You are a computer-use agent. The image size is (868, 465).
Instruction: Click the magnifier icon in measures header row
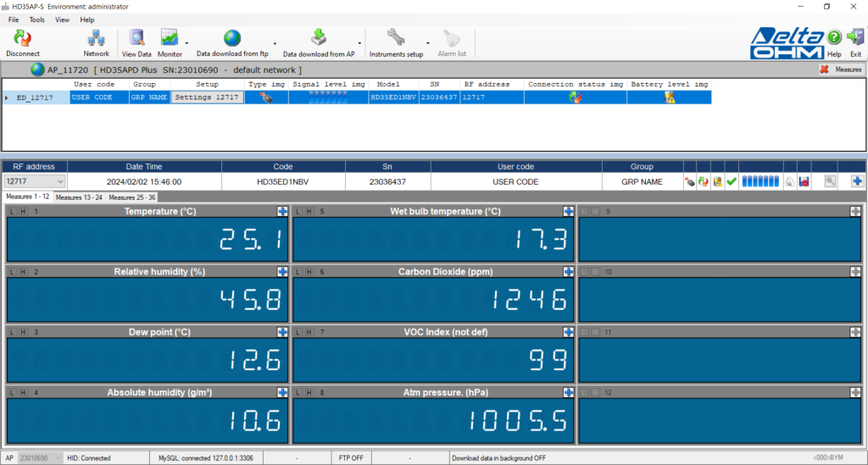pos(831,181)
